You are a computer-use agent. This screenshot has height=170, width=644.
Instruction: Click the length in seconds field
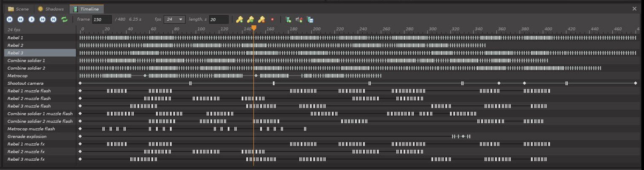point(218,19)
